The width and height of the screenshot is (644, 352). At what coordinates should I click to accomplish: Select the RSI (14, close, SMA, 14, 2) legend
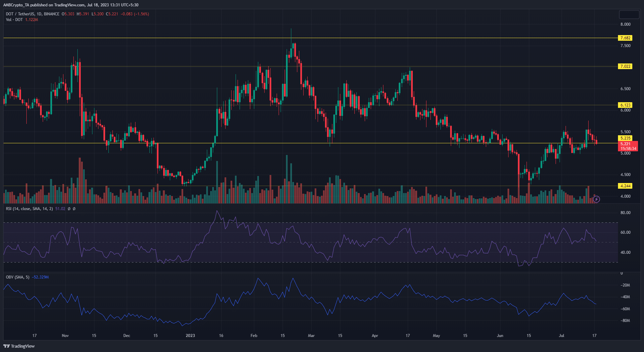(x=29, y=209)
